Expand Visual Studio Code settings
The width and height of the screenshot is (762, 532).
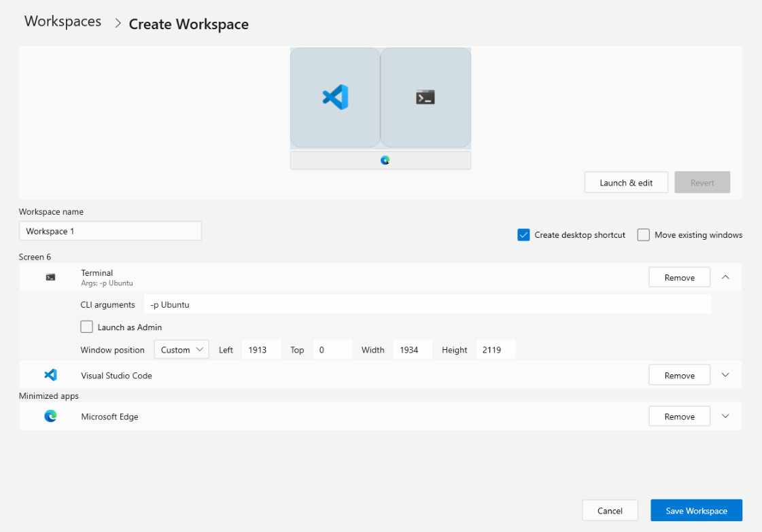click(x=725, y=375)
